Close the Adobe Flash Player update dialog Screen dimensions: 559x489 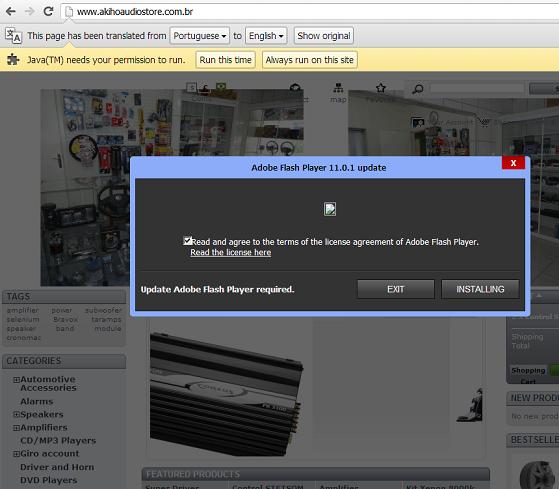click(x=513, y=163)
